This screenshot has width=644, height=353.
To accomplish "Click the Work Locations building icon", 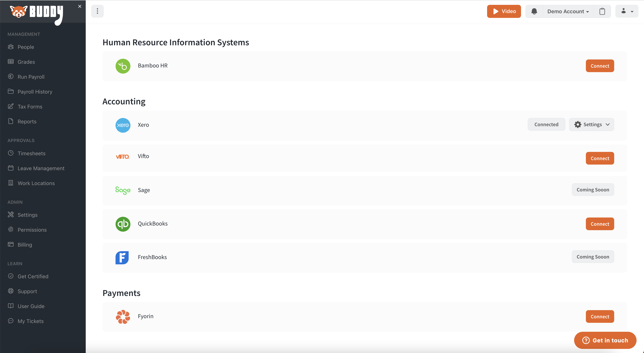I will tap(11, 183).
